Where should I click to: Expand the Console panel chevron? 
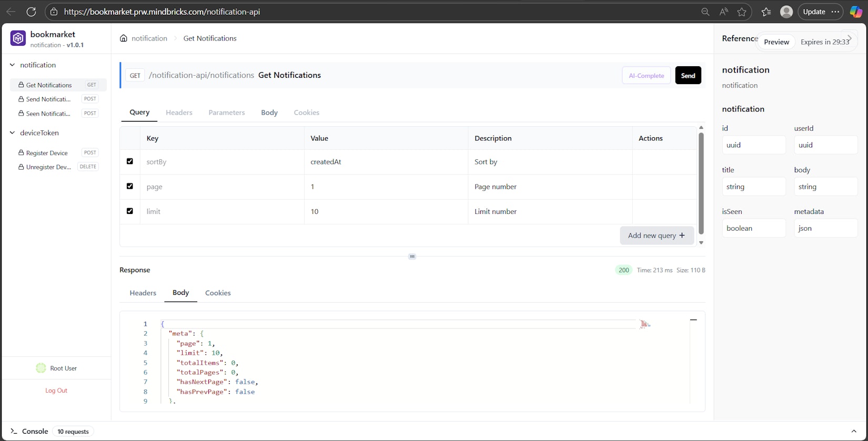pyautogui.click(x=853, y=431)
